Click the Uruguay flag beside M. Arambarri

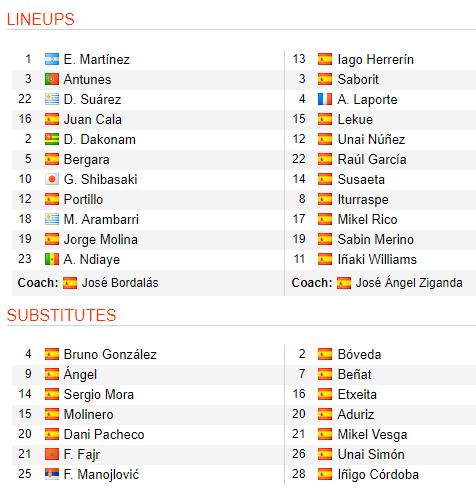pos(52,219)
